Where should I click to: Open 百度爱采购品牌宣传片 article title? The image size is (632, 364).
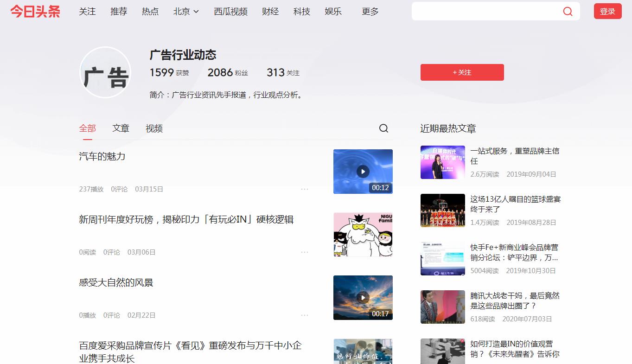point(191,352)
